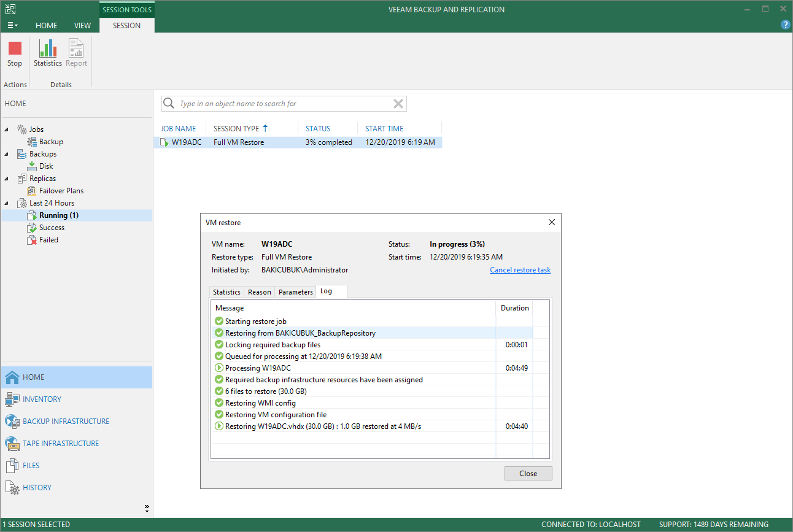793x532 pixels.
Task: Collapse the Replicas tree node
Action: (7, 179)
